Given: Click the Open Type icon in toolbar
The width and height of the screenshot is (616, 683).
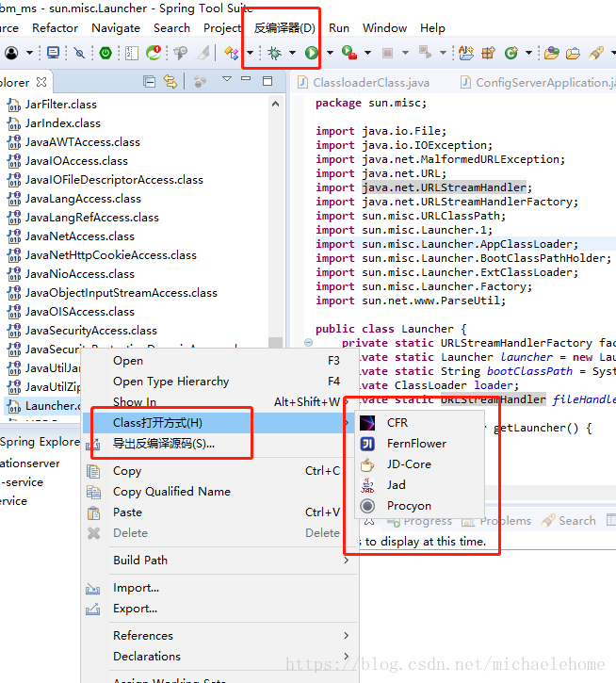Looking at the screenshot, I should (x=552, y=53).
